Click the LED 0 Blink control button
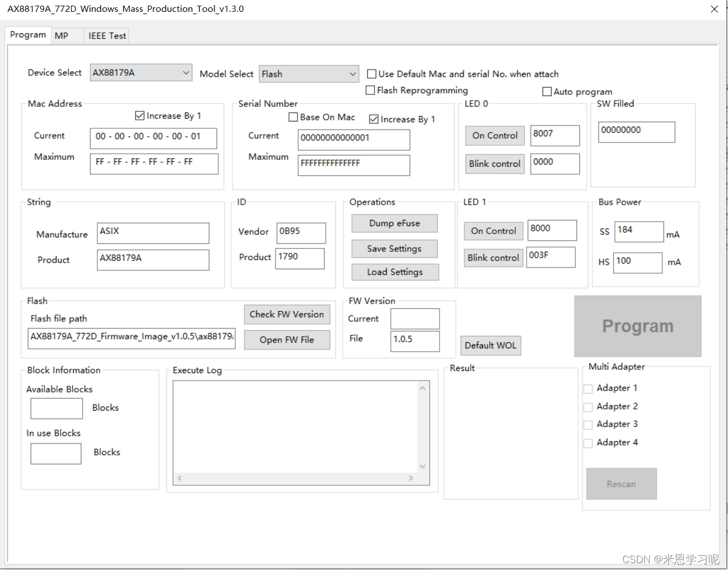 495,164
